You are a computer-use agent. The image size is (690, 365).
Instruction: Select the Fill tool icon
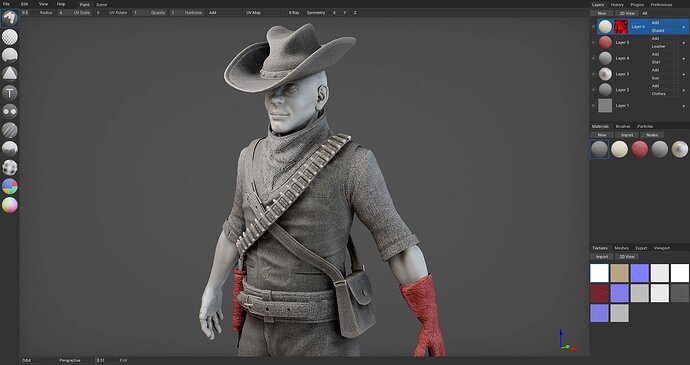coord(10,55)
